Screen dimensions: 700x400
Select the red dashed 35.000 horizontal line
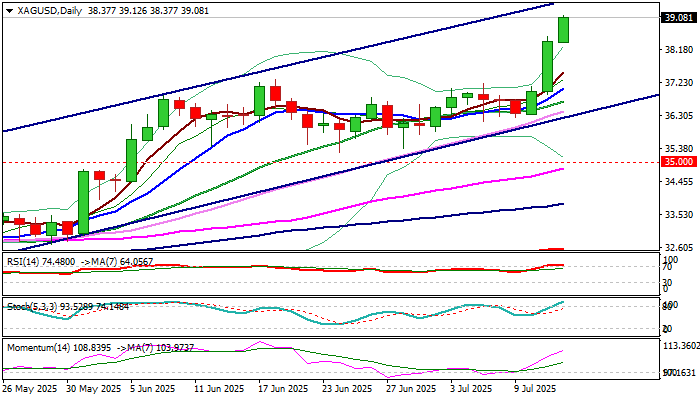pos(300,161)
